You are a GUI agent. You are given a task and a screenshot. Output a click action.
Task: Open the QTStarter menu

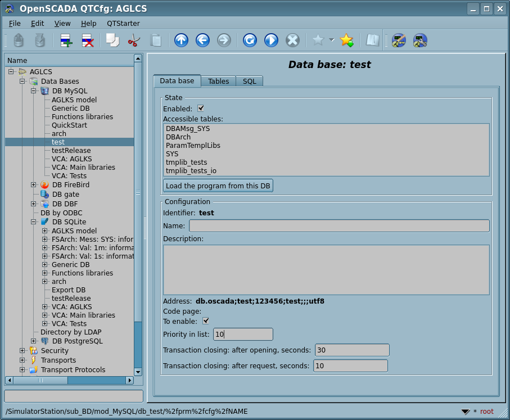click(123, 24)
